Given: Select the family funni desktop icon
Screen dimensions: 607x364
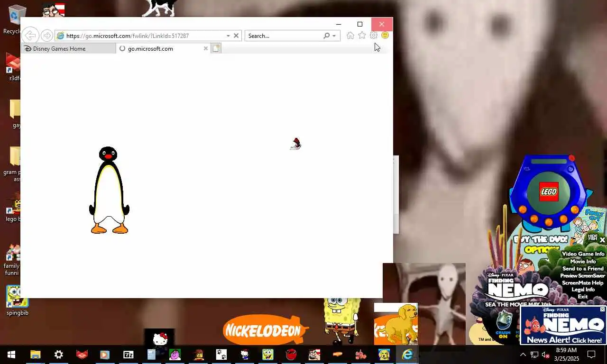Looking at the screenshot, I should [x=12, y=260].
